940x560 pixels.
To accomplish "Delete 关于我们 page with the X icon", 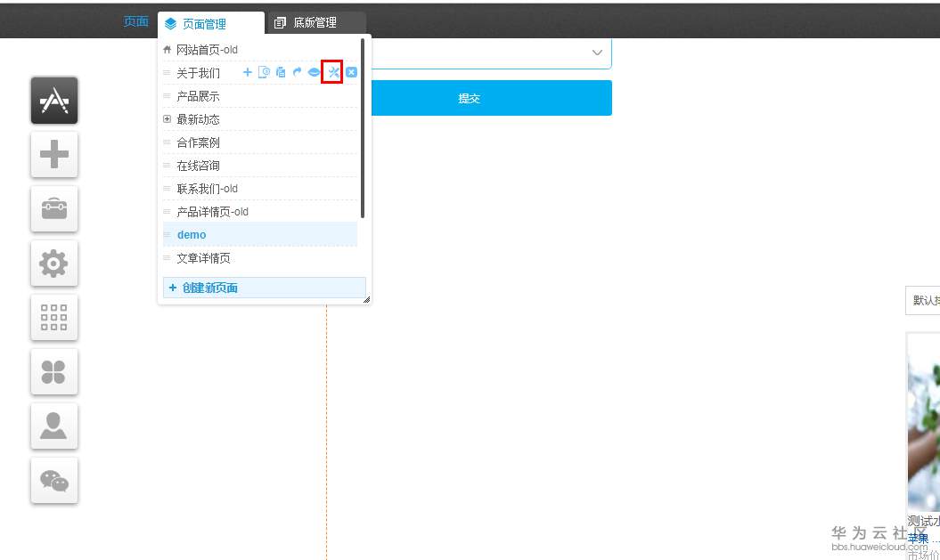I will pos(351,72).
